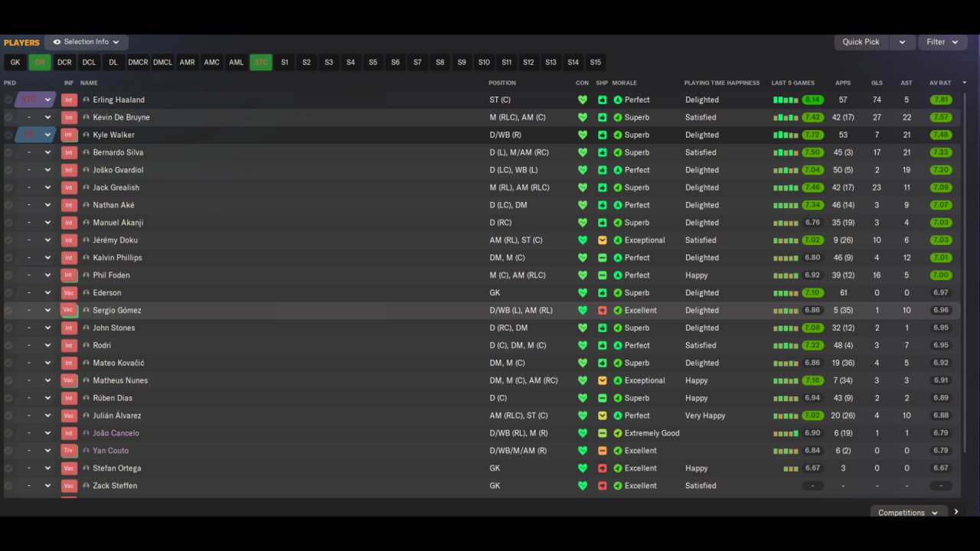Viewport: 980px width, 551px height.
Task: Click the sort arrow right of AV RAT
Action: tap(964, 83)
